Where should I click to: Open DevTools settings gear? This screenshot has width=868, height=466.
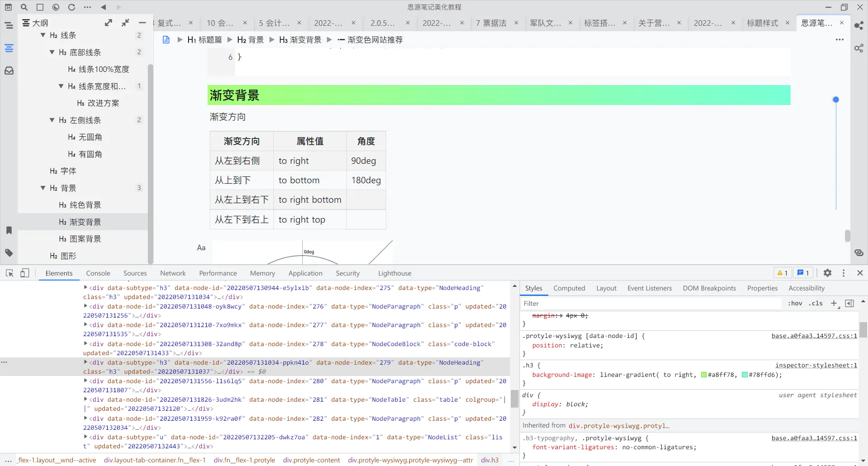coord(827,273)
